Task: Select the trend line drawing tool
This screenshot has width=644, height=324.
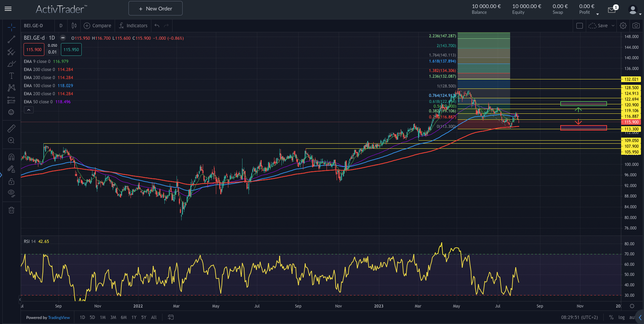Action: [x=11, y=39]
